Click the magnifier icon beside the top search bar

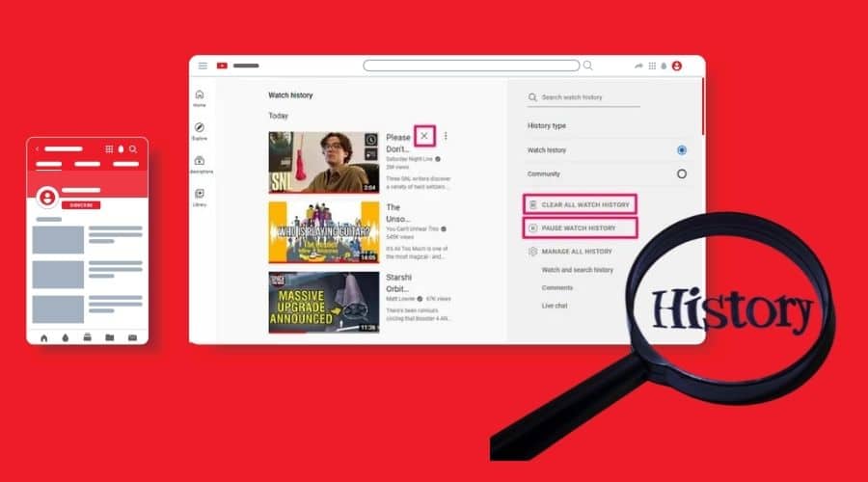pos(588,66)
